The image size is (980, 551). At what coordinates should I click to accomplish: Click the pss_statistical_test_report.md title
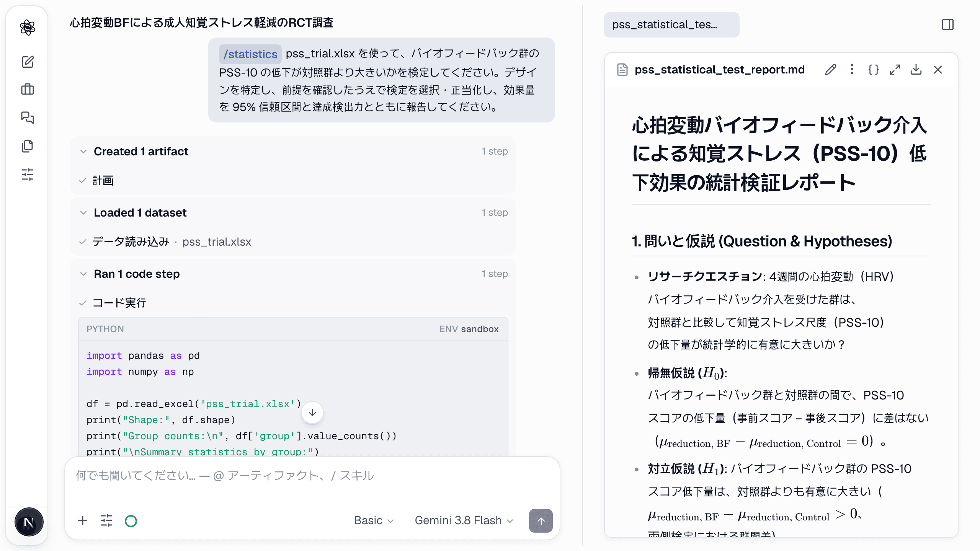pos(720,70)
